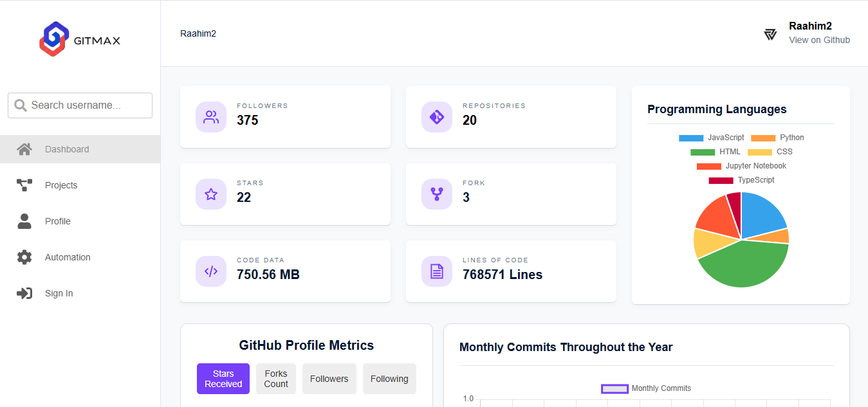The image size is (868, 407).
Task: Click the Repositories git icon
Action: (x=437, y=117)
